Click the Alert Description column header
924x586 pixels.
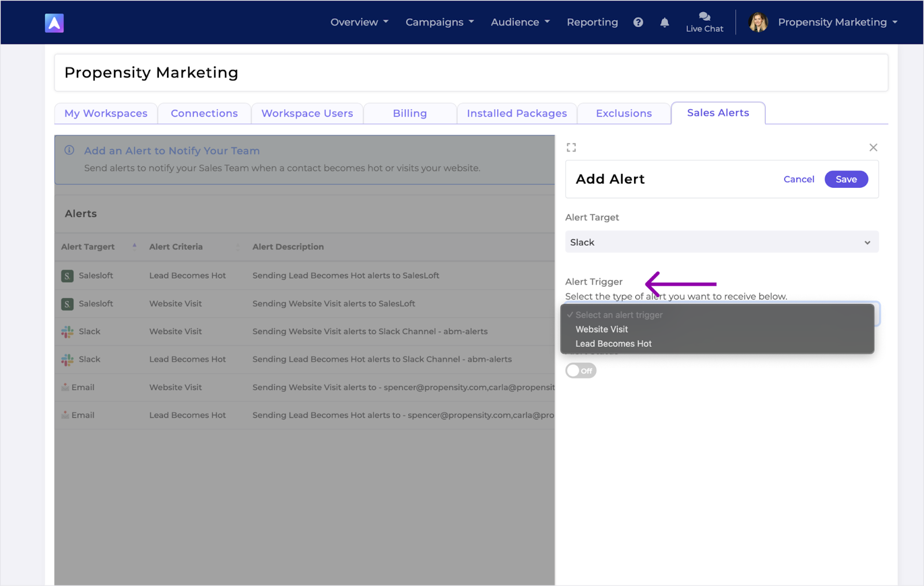click(x=288, y=247)
